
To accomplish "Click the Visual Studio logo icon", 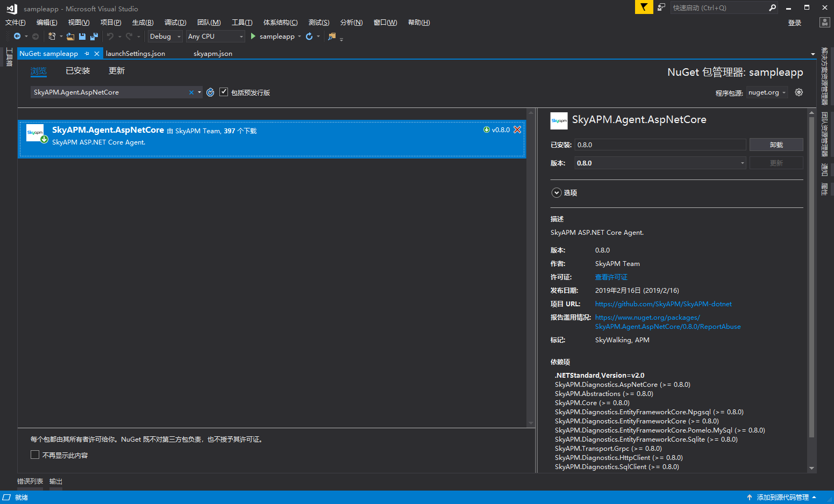I will (x=11, y=8).
